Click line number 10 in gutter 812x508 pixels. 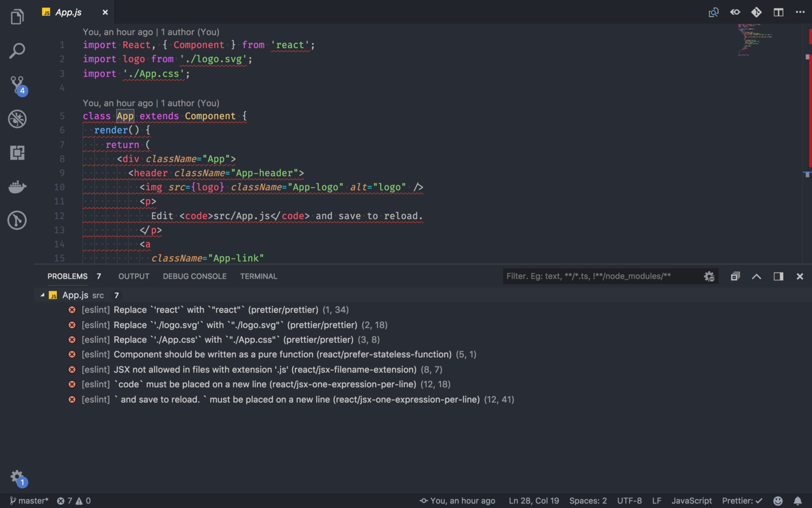click(59, 187)
